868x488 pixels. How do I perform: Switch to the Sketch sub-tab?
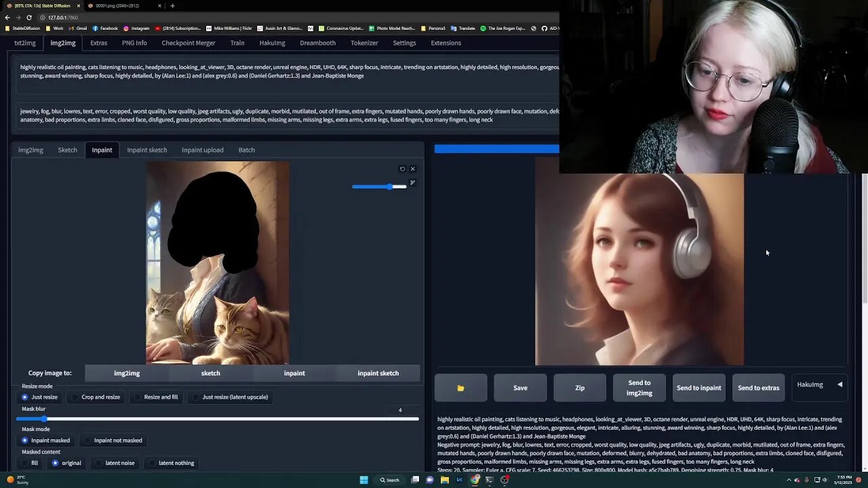tap(67, 150)
